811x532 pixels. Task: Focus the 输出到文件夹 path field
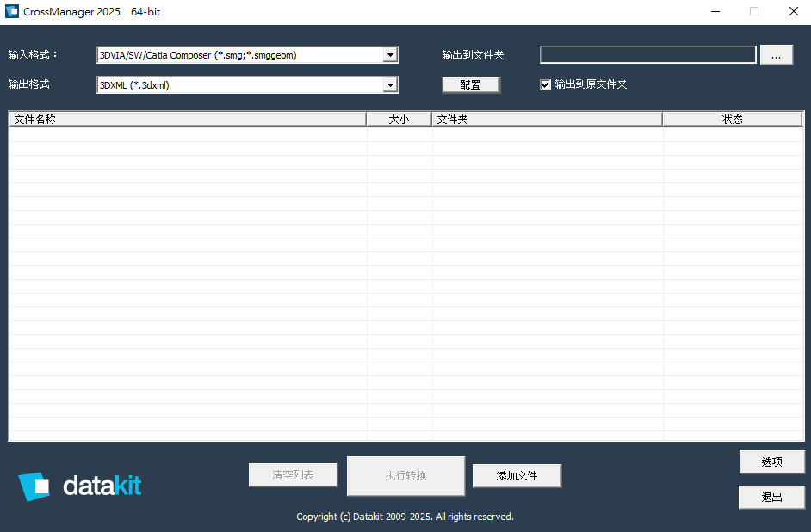[647, 55]
